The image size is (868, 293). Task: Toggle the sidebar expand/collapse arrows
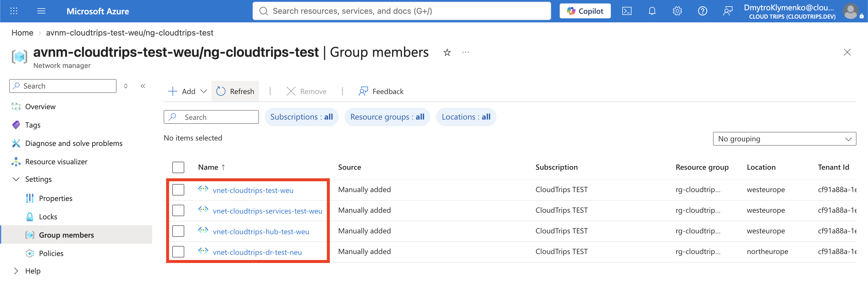tap(126, 86)
